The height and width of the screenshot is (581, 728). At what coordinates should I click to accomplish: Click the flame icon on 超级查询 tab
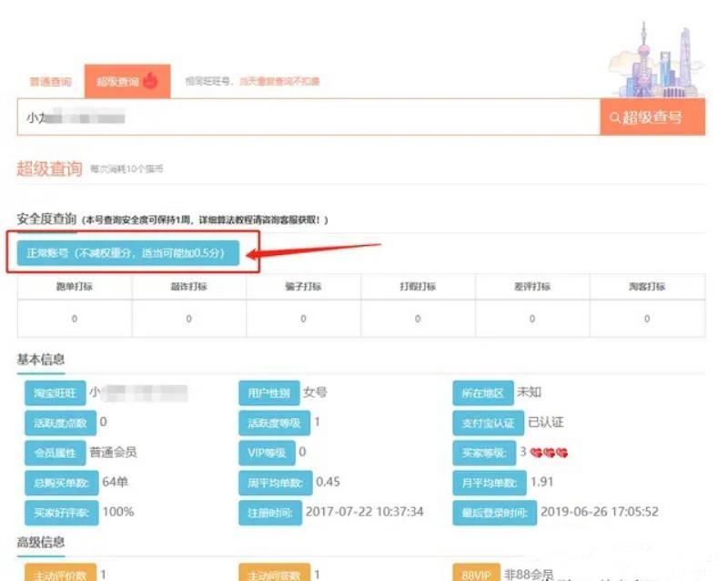(150, 80)
